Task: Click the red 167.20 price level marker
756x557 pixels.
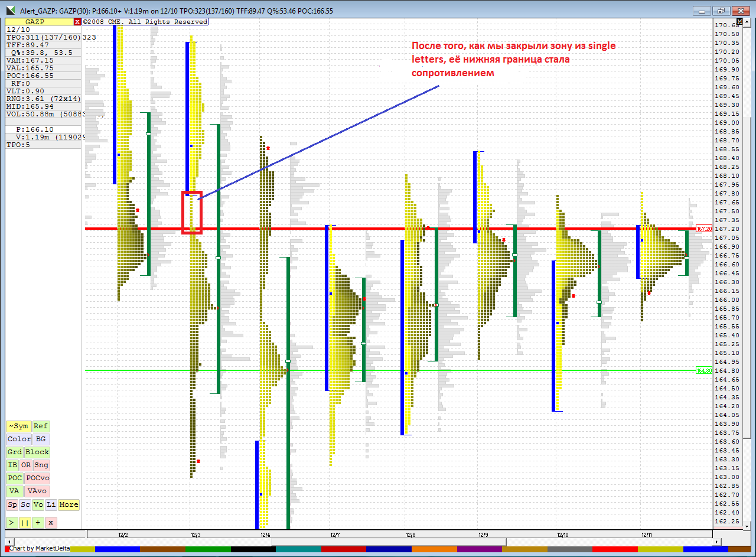Action: 703,229
